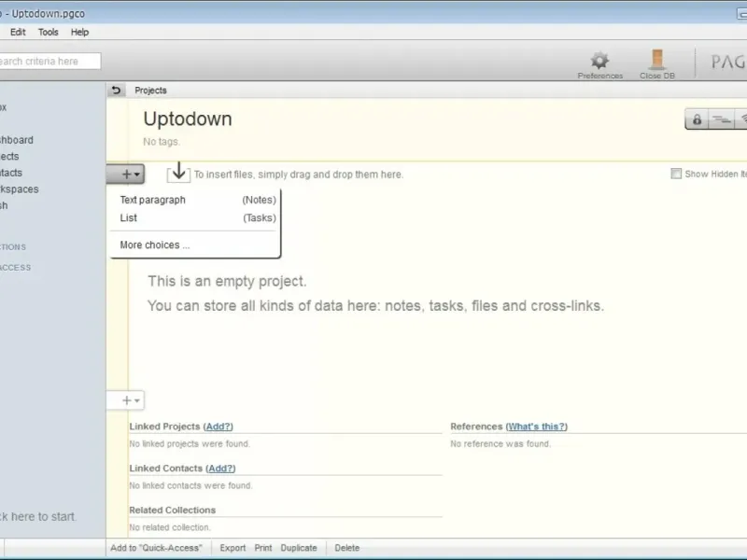Click Export in bottom bar
This screenshot has height=560, width=747.
click(233, 548)
